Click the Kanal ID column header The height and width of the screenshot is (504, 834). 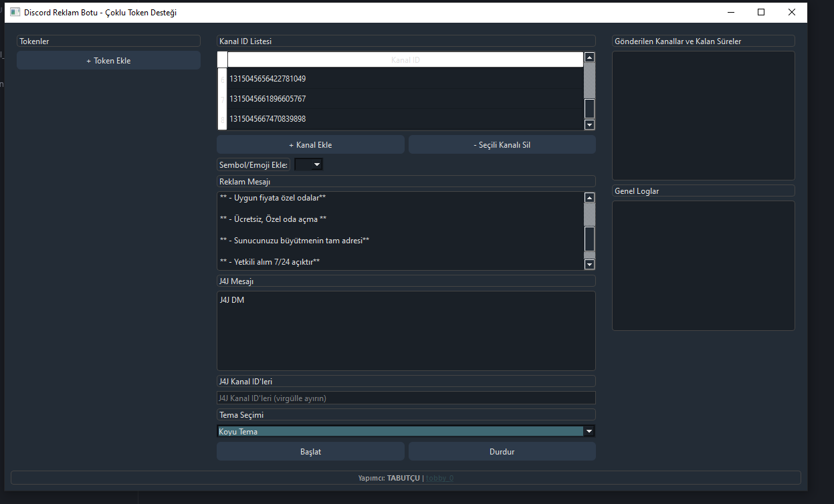(x=405, y=59)
